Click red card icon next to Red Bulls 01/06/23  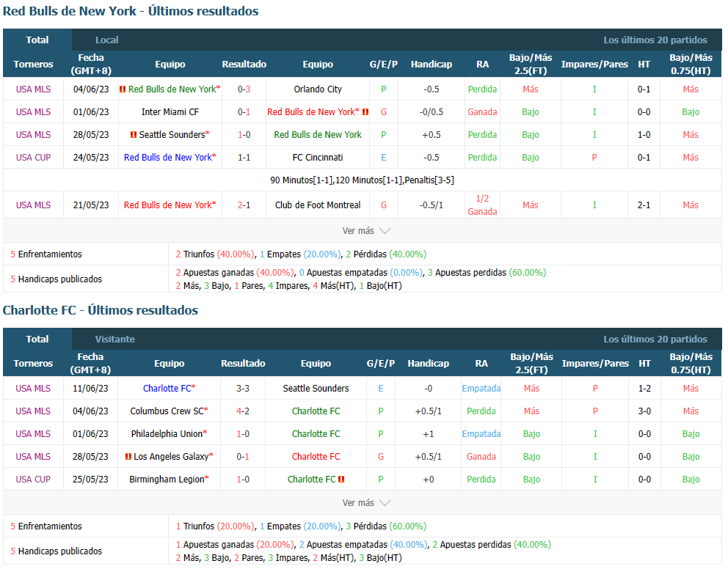click(365, 111)
